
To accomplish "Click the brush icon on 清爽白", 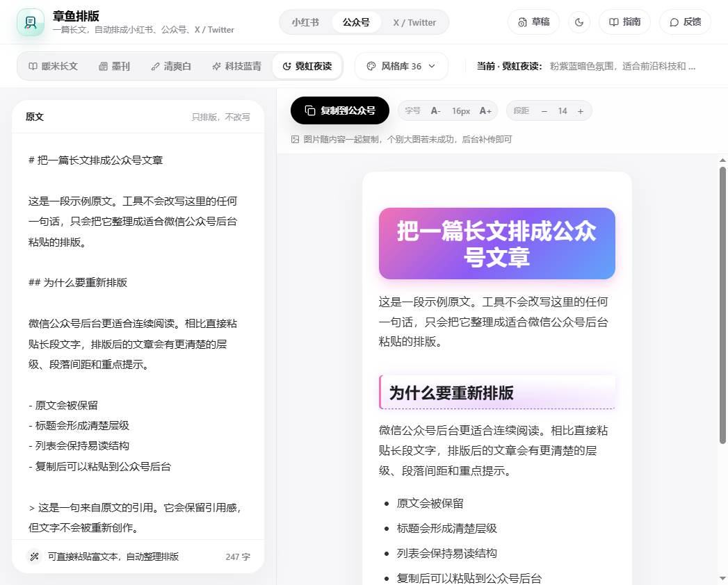I will tap(155, 66).
